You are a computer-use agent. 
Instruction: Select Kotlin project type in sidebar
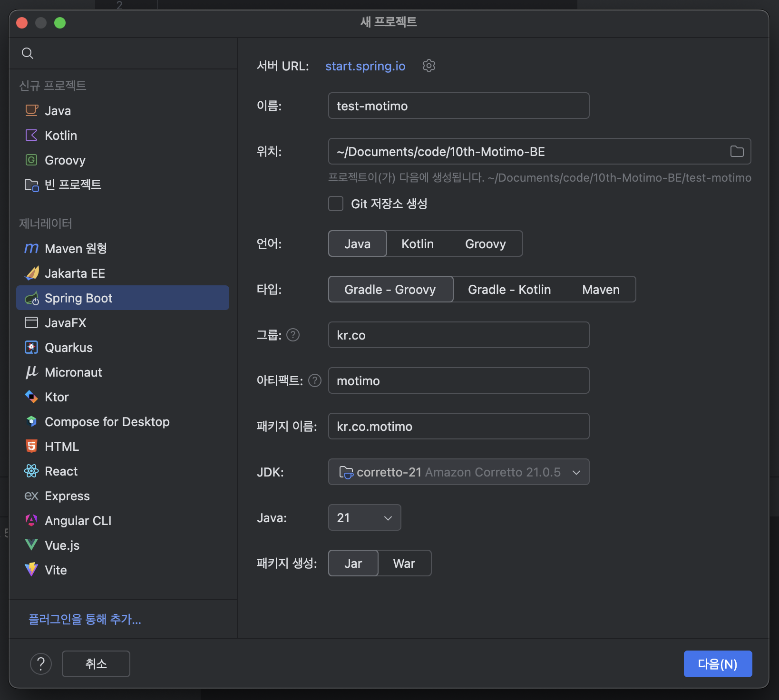point(123,135)
